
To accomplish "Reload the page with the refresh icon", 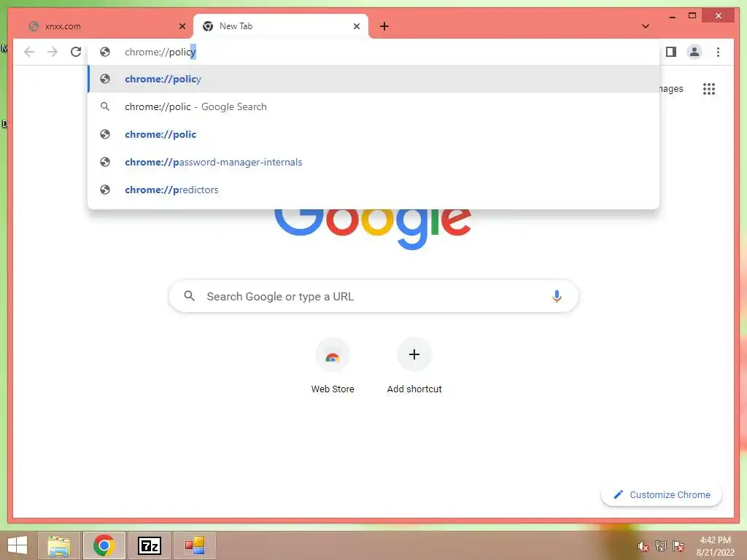I will pyautogui.click(x=76, y=52).
